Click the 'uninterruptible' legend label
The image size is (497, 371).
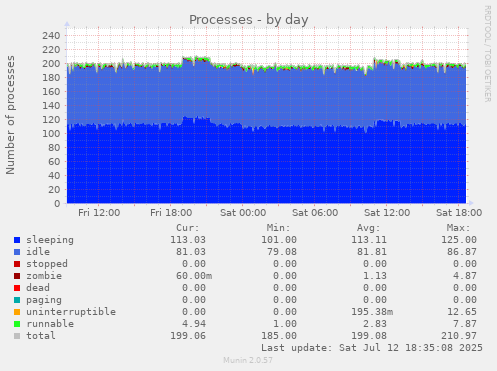71,312
